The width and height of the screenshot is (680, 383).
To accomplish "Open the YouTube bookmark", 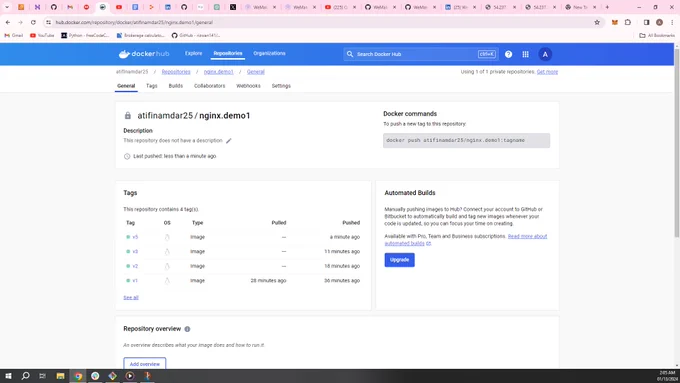I will (42, 35).
